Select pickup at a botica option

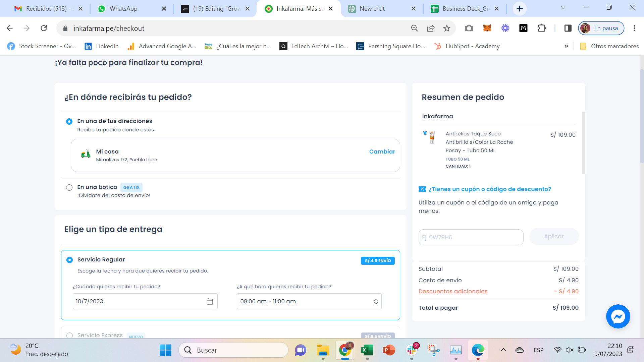point(69,187)
